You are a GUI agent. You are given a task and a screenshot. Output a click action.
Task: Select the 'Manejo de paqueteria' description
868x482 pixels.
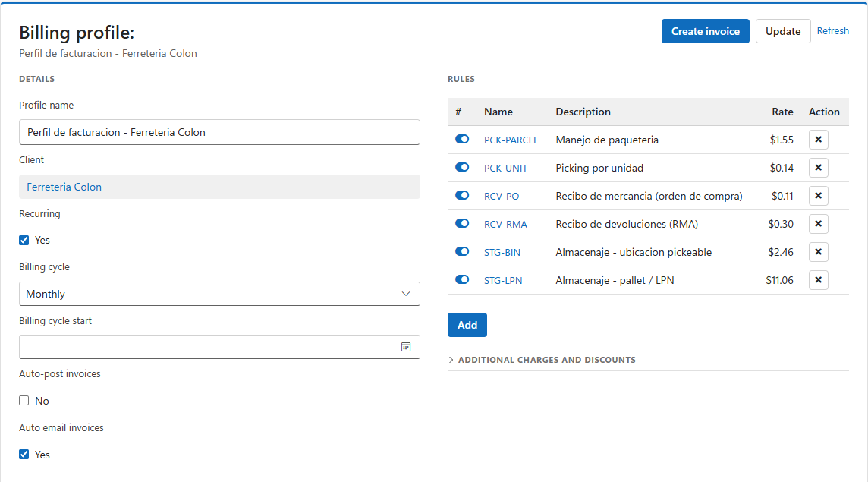click(x=607, y=140)
